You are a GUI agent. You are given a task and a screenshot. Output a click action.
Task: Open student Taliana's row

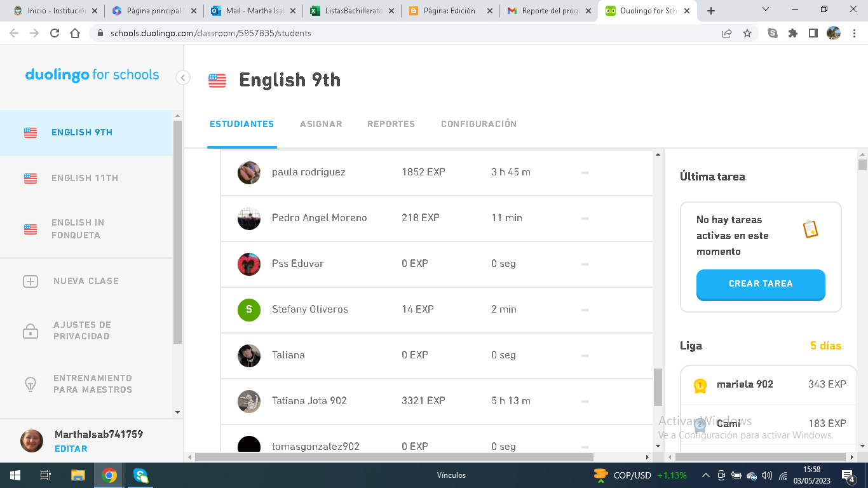[437, 355]
